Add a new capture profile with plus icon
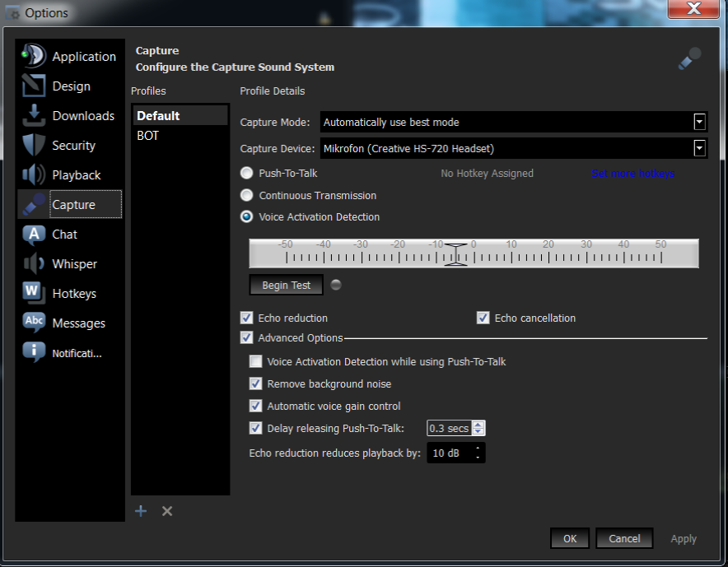728x567 pixels. [x=141, y=511]
